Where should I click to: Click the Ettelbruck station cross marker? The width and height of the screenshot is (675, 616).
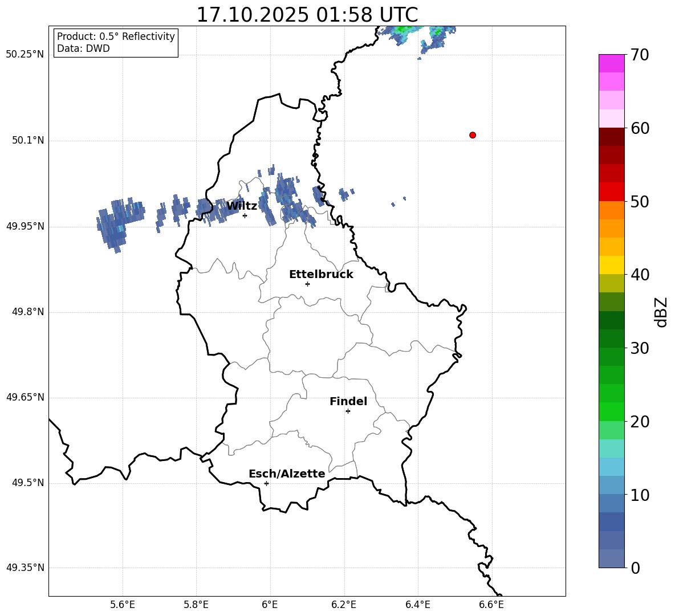307,284
